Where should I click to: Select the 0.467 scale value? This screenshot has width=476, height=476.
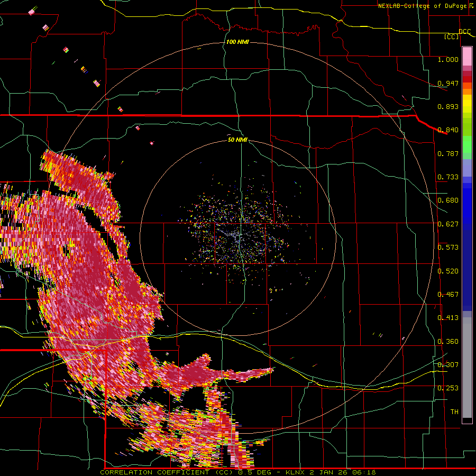click(x=448, y=295)
